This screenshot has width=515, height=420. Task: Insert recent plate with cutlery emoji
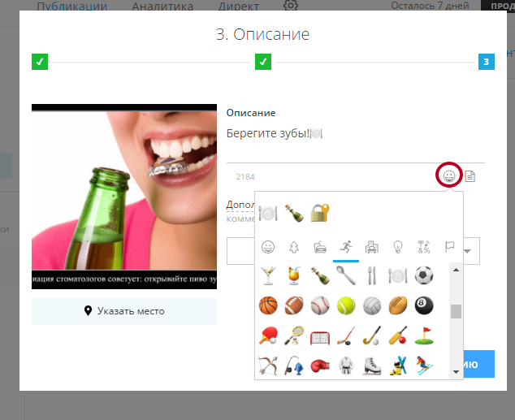tap(268, 213)
